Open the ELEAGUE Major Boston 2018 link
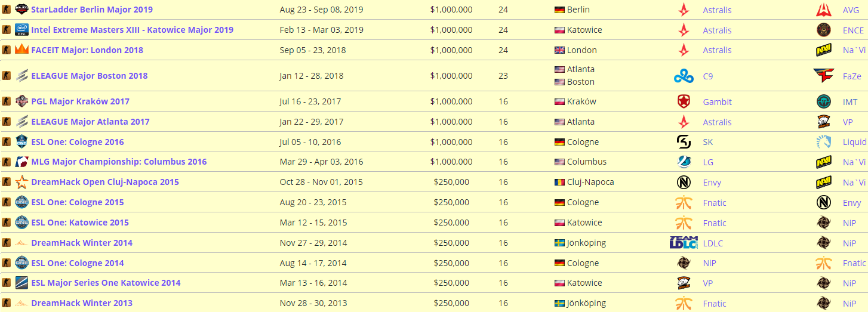This screenshot has width=868, height=312. (x=90, y=76)
